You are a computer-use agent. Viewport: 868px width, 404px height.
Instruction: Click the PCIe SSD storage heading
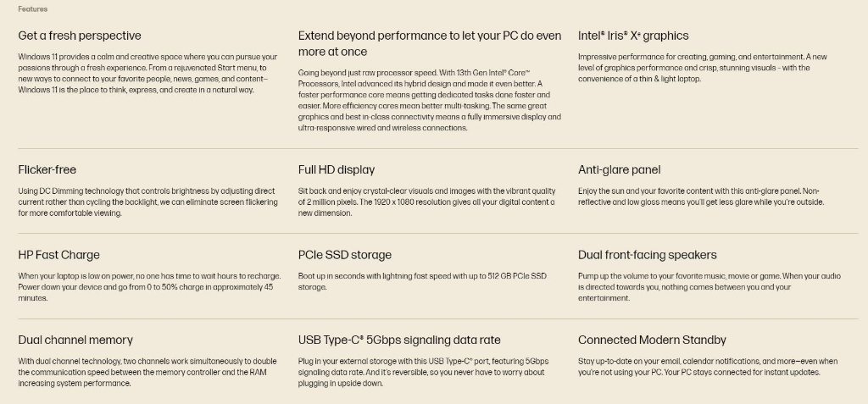(345, 255)
